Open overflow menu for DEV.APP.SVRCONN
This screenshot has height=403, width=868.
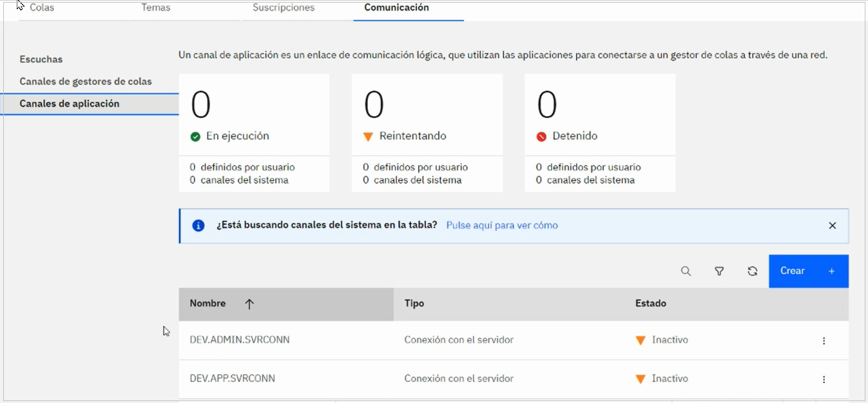click(824, 380)
